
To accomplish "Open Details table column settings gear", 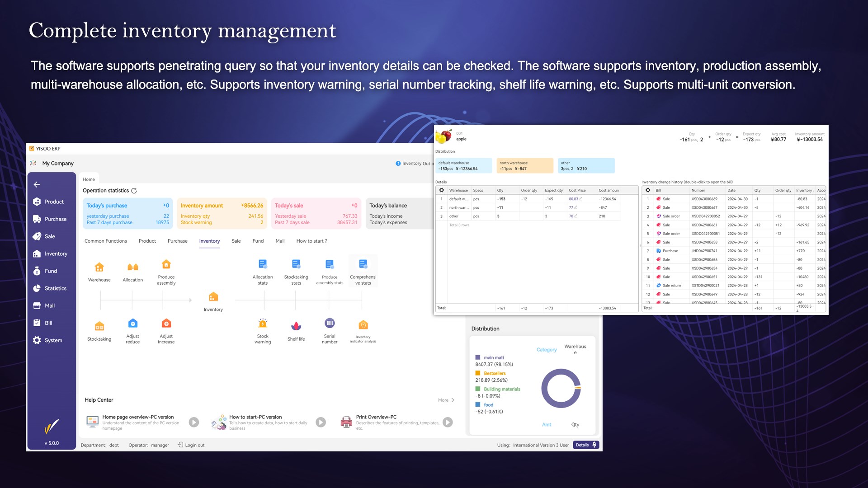I will coord(442,190).
